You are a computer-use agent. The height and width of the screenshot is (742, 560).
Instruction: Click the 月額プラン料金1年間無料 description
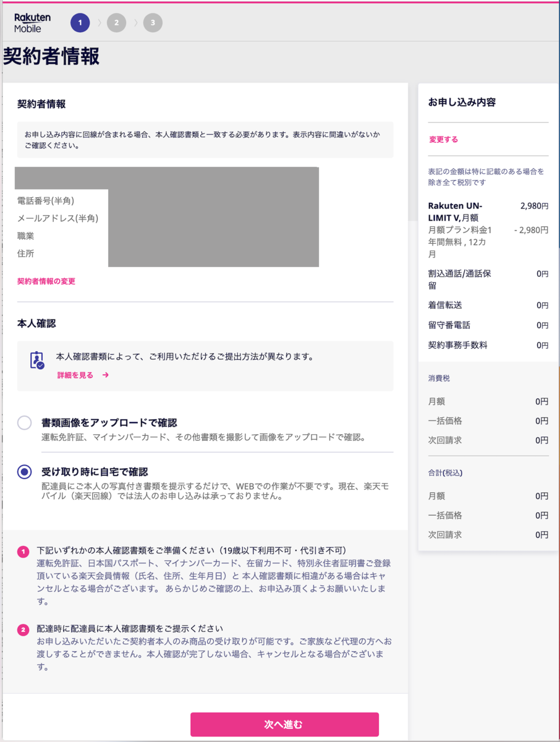(460, 242)
